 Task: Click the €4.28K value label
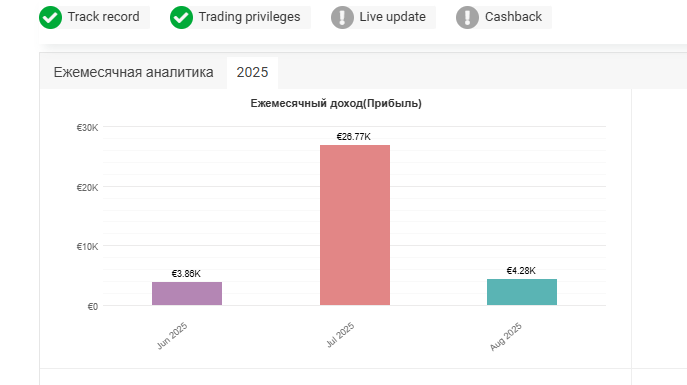coord(521,271)
